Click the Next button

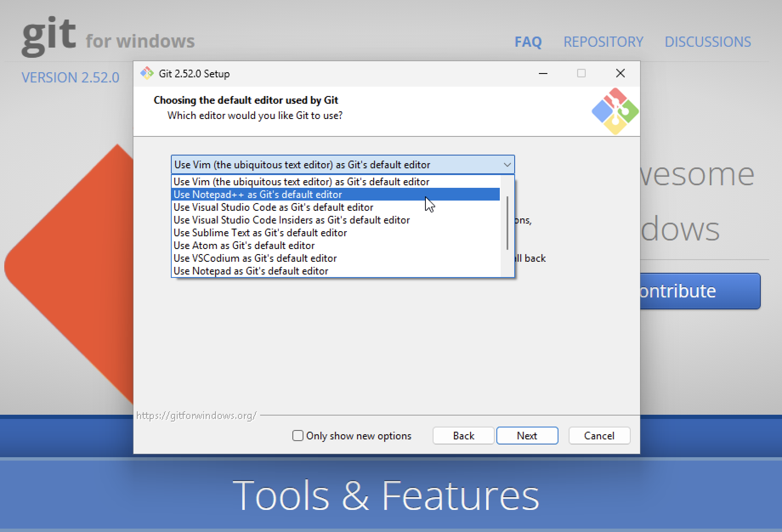tap(527, 436)
